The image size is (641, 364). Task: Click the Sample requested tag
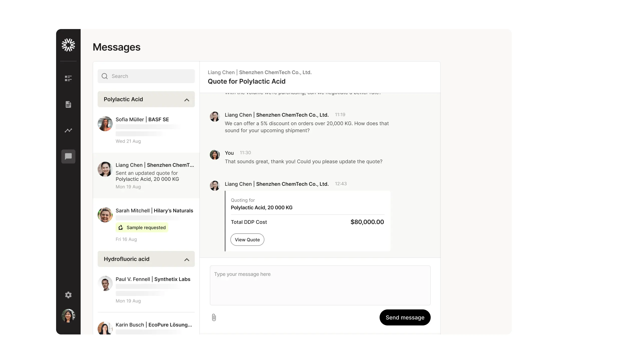pos(142,228)
